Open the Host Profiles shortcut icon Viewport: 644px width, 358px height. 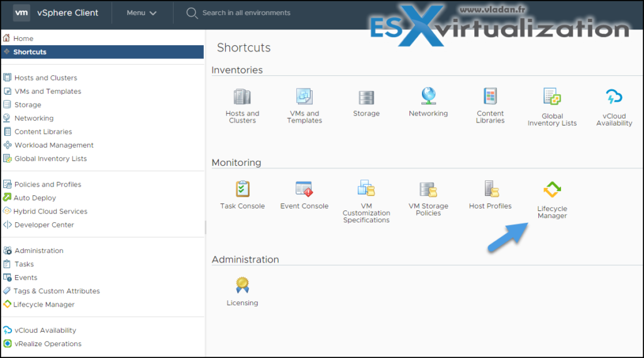[491, 189]
